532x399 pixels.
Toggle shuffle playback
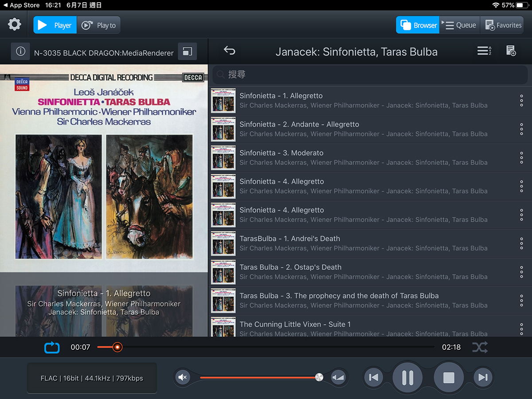coord(480,347)
